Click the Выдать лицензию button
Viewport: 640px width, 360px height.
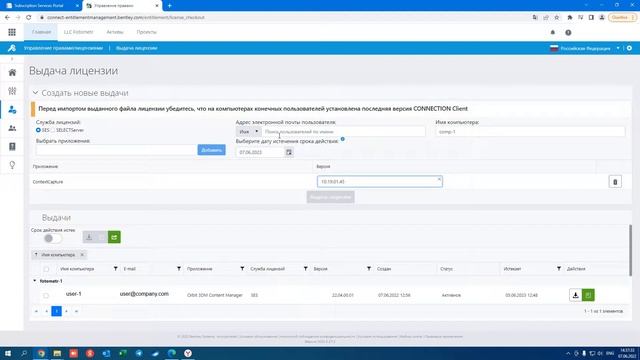pos(331,197)
